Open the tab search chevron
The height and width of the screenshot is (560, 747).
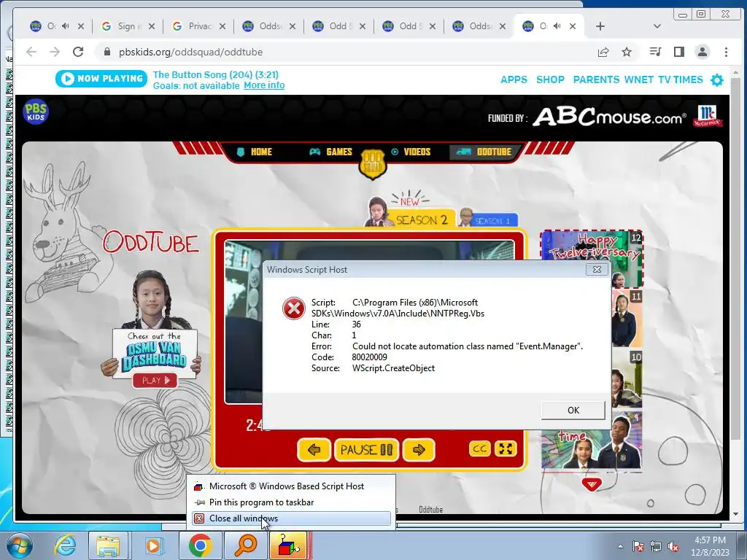click(x=657, y=26)
